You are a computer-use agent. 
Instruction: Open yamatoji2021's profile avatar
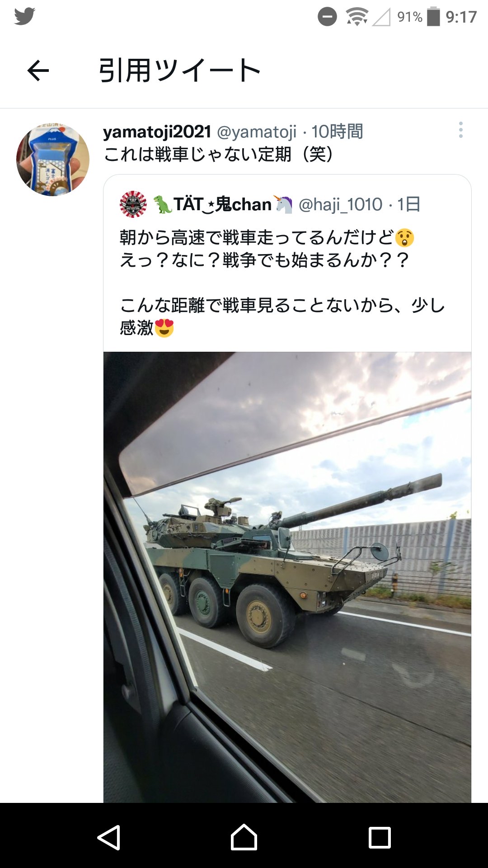click(x=53, y=160)
